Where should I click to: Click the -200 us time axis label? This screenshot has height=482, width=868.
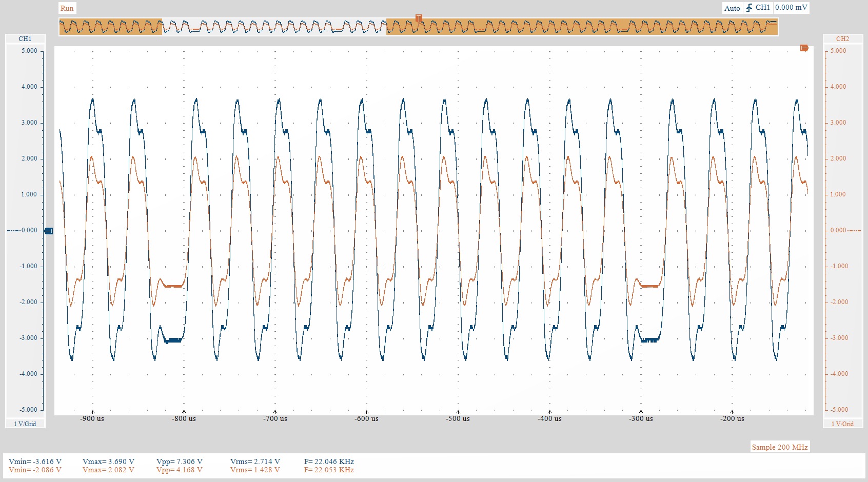[x=732, y=419]
